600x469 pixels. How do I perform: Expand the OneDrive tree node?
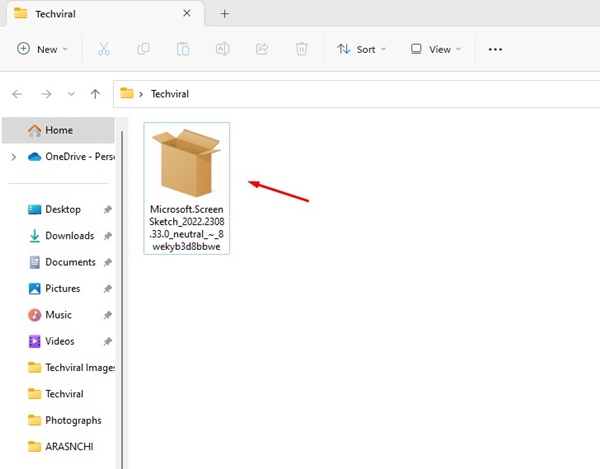click(x=14, y=157)
